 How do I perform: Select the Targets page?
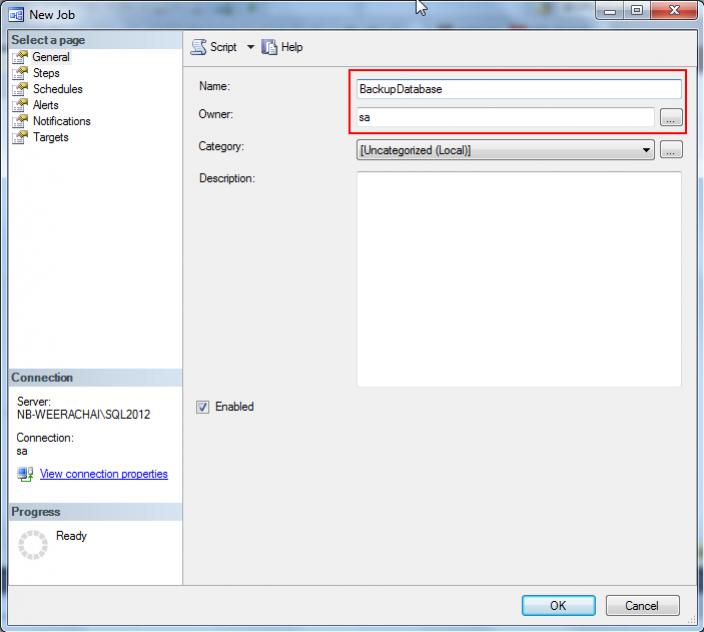[x=51, y=137]
